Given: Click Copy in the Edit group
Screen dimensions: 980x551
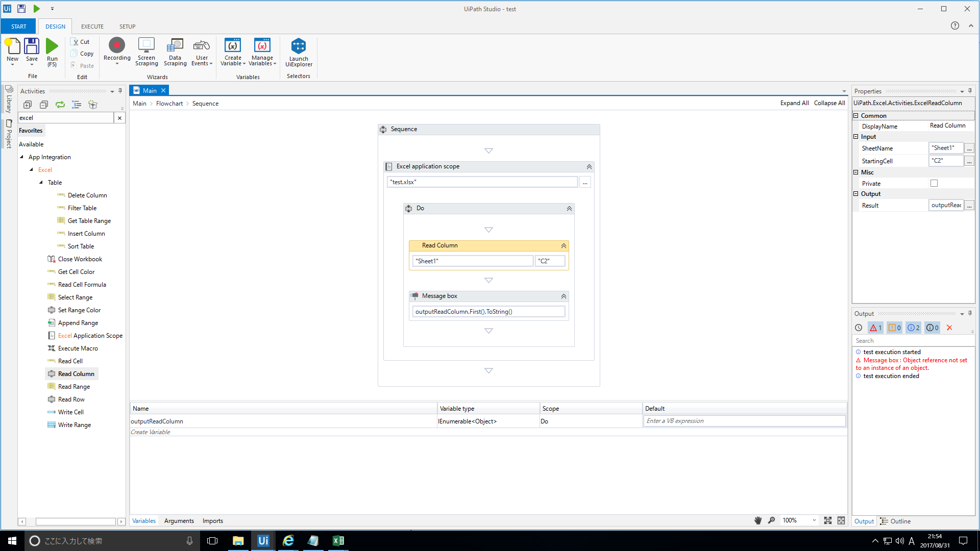Looking at the screenshot, I should point(82,54).
